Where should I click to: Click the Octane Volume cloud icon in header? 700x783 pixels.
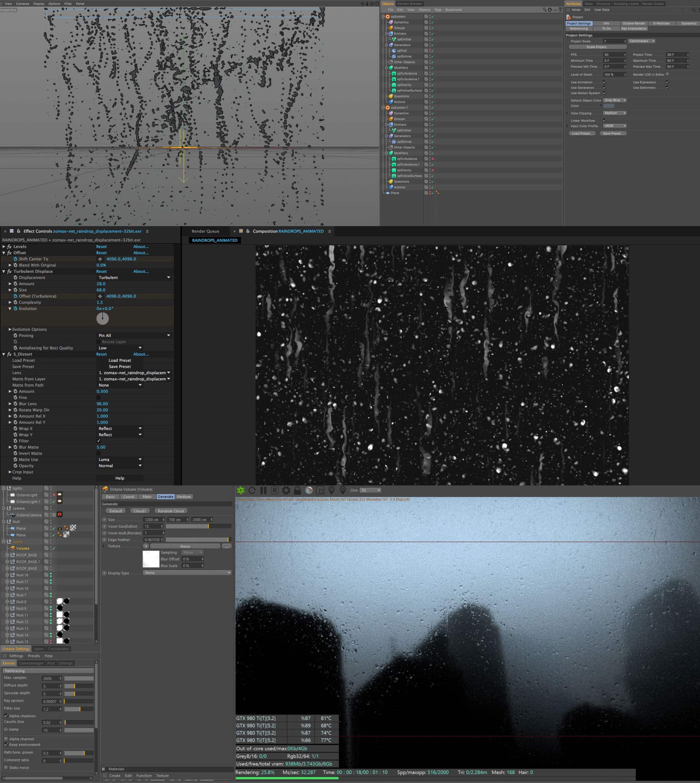tap(105, 489)
